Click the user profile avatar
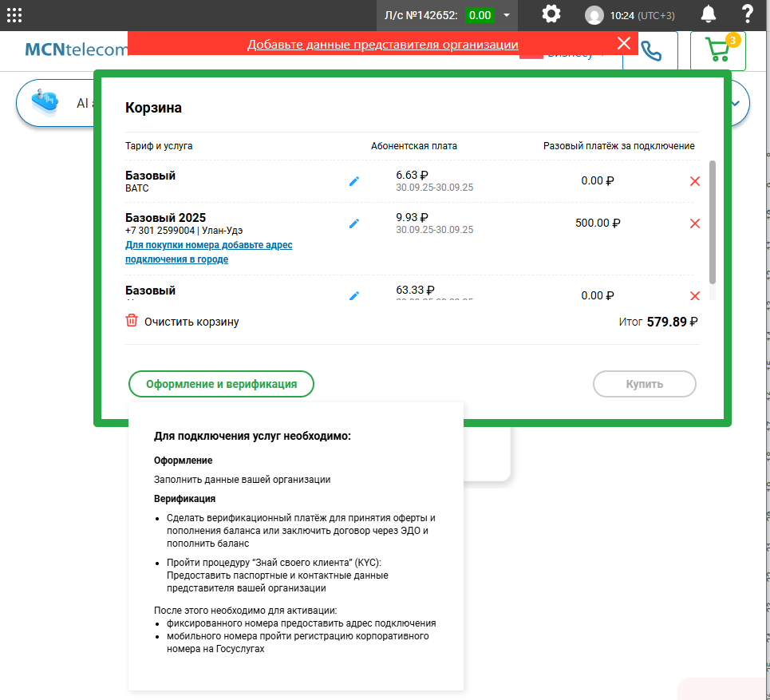The width and height of the screenshot is (770, 700). [x=594, y=15]
